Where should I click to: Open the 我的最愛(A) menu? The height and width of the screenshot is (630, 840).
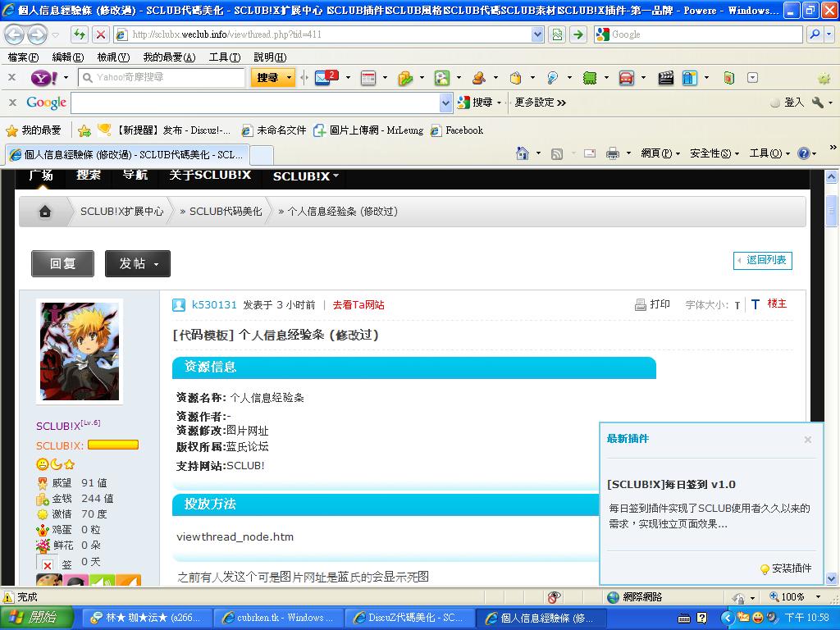point(169,57)
